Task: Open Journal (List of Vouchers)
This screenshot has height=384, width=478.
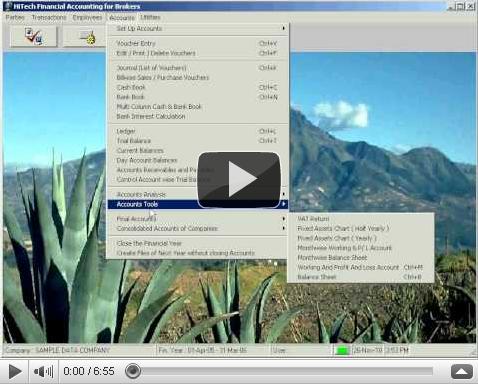Action: tap(198, 68)
